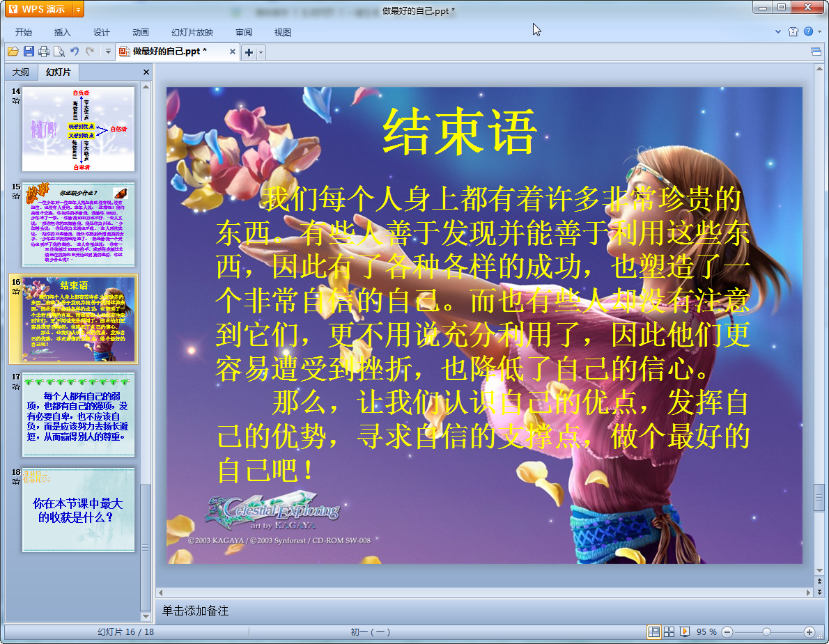Go to previous slide double-arrow button

[x=819, y=581]
